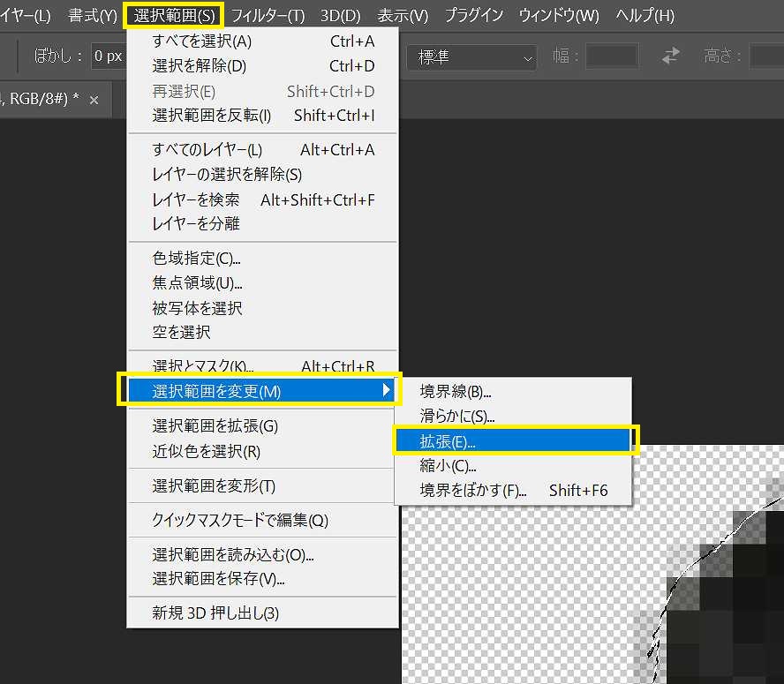The width and height of the screenshot is (784, 684).
Task: Choose すべてを選択(A) from menu
Action: point(263,41)
